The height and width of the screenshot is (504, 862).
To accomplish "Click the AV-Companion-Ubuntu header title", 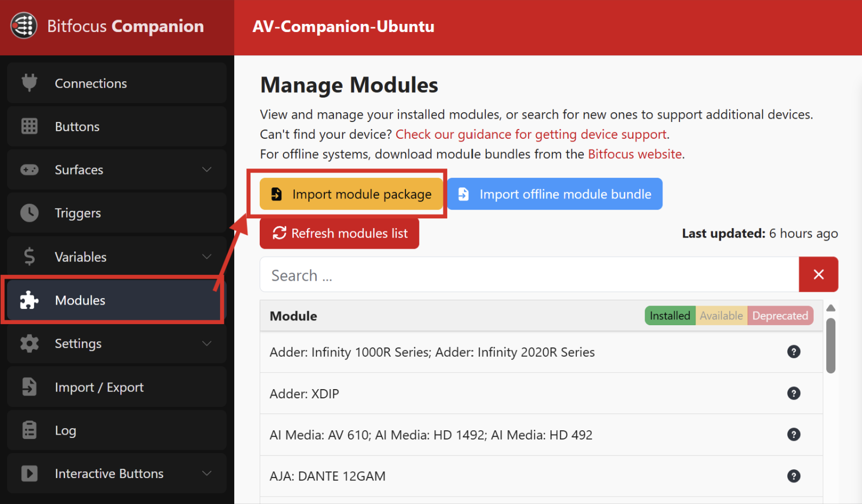I will tap(344, 27).
